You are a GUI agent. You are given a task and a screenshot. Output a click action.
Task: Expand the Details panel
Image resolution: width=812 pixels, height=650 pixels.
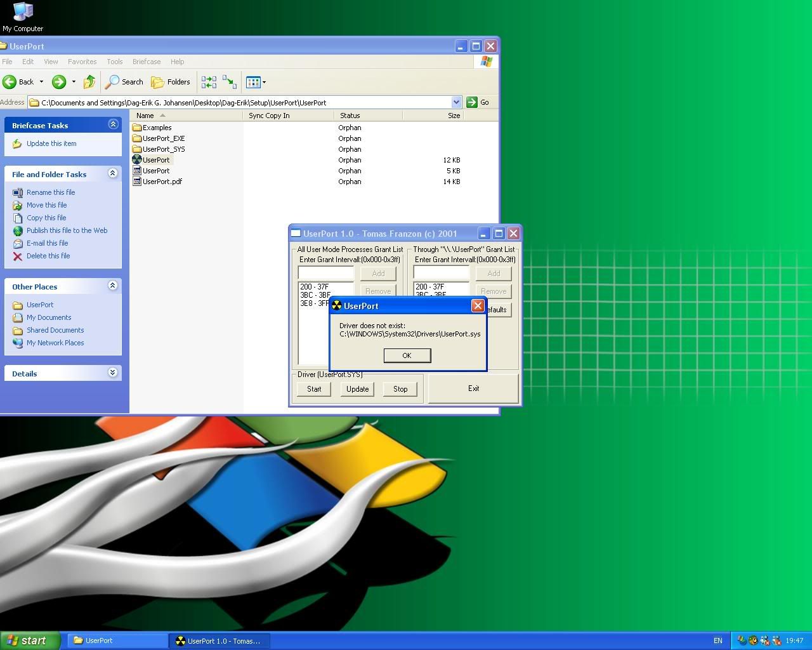coord(113,373)
